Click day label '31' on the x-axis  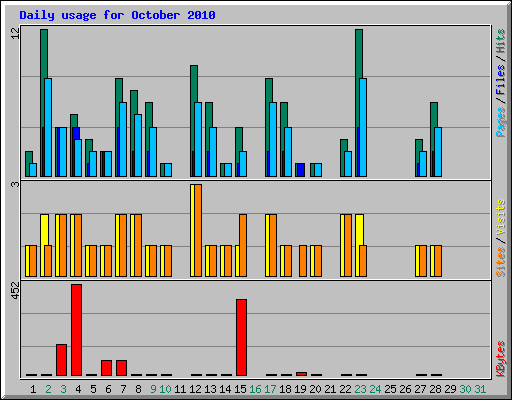[x=480, y=389]
